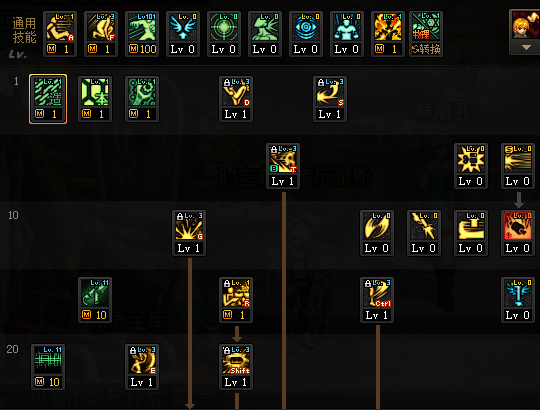Screen dimensions: 540x410
Task: Open the dropdown arrow below character portrait
Action: (526, 48)
